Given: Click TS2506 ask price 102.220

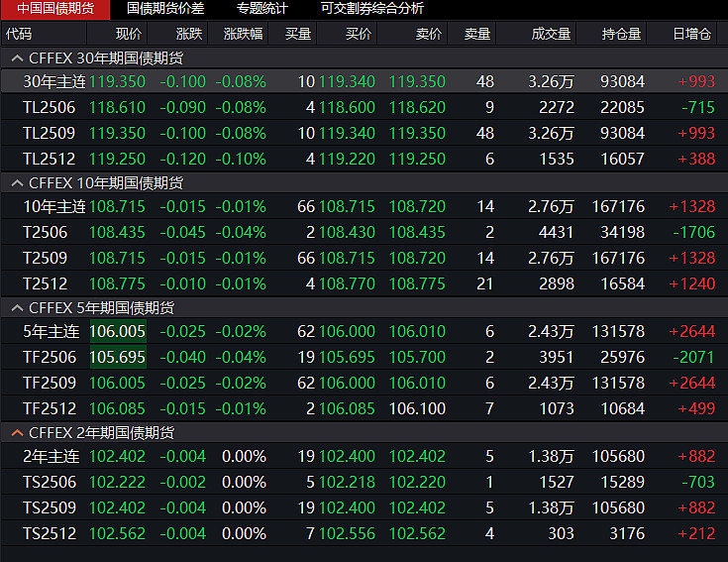Looking at the screenshot, I should point(417,482).
